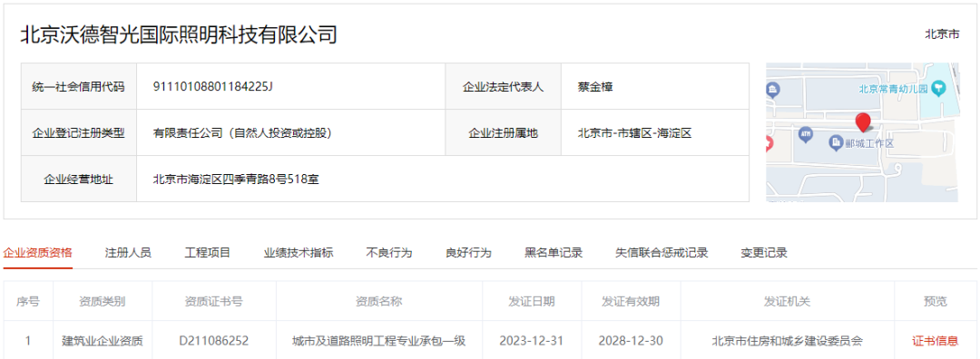Viewport: 980px width, 359px height.
Task: Click expiry date 2028-12-30
Action: point(631,341)
